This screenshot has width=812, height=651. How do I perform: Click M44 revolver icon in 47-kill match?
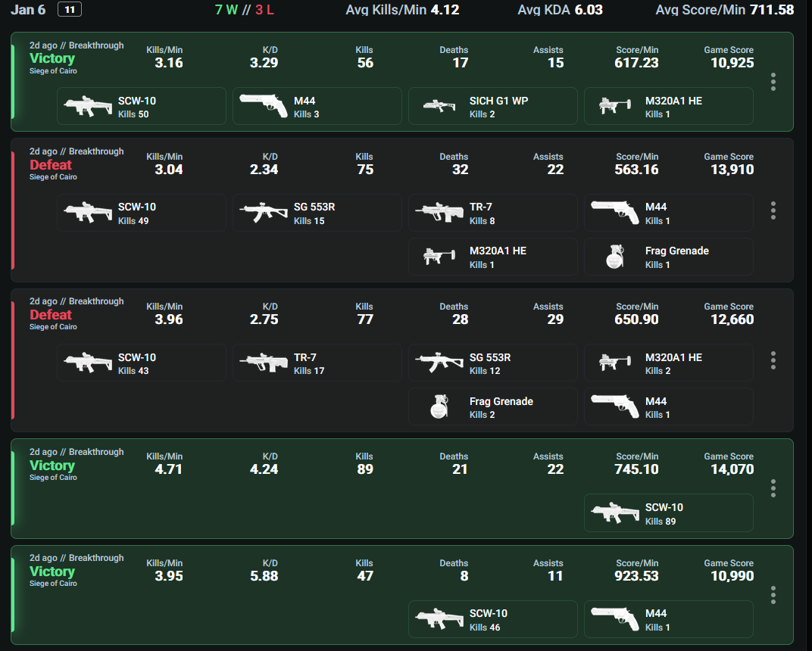[615, 619]
